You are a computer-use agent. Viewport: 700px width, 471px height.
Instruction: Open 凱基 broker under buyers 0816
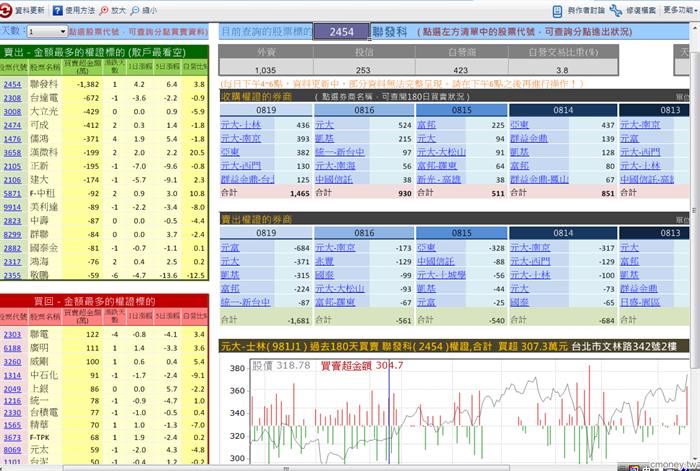[x=325, y=139]
